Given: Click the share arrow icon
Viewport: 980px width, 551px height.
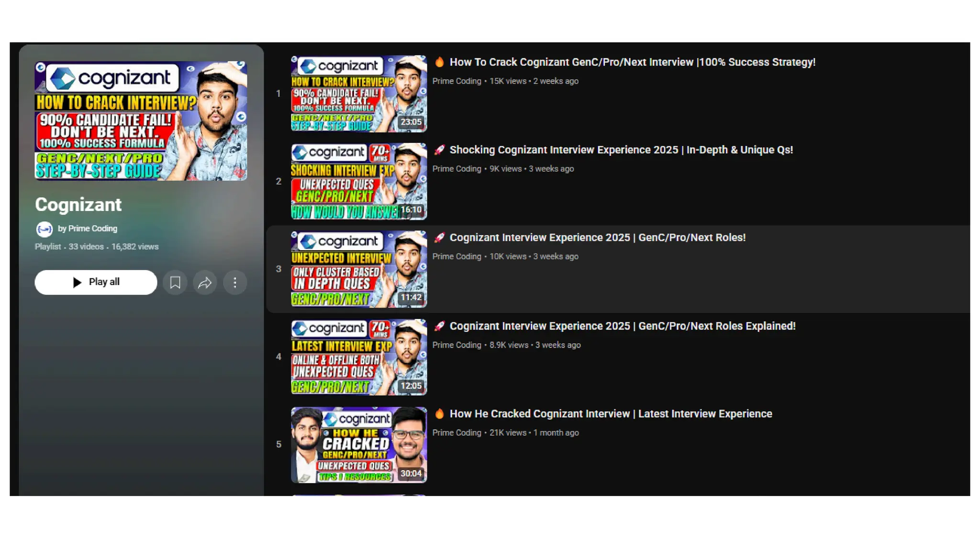Looking at the screenshot, I should click(x=205, y=282).
